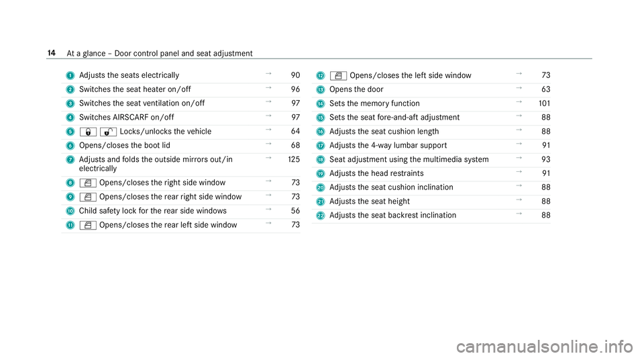644x358 pixels.
Task: Click number 1 marker for seat adjustment
Action: point(70,76)
